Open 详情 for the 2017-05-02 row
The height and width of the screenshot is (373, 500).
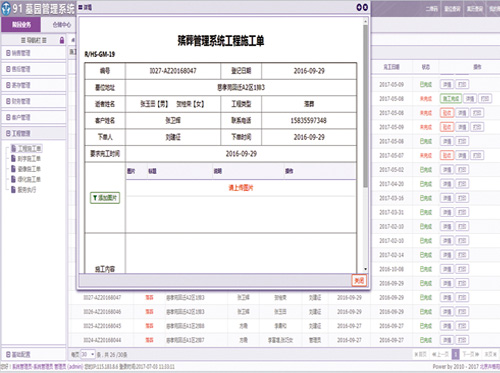pos(447,170)
